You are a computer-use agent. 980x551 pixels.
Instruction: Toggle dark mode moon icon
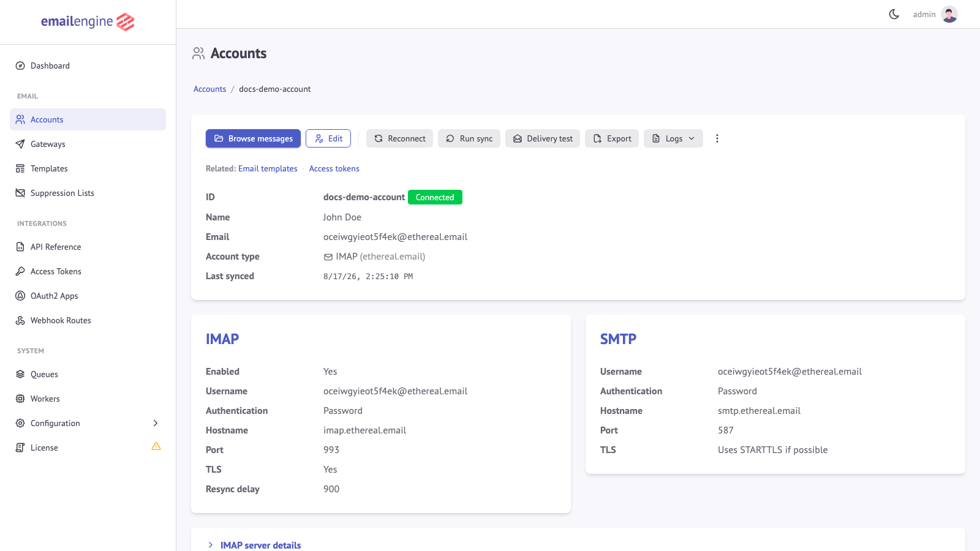coord(894,14)
